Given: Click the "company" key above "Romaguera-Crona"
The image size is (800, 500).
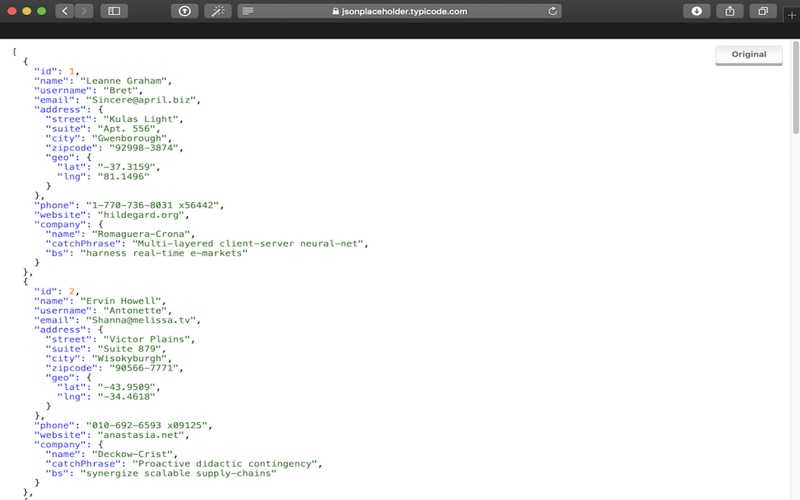Looking at the screenshot, I should (x=60, y=224).
